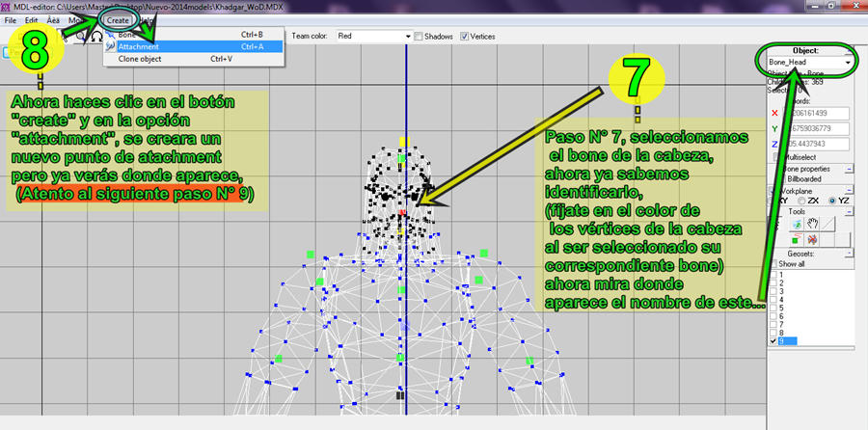Image resolution: width=868 pixels, height=430 pixels.
Task: Click the X coordinate field
Action: point(815,114)
